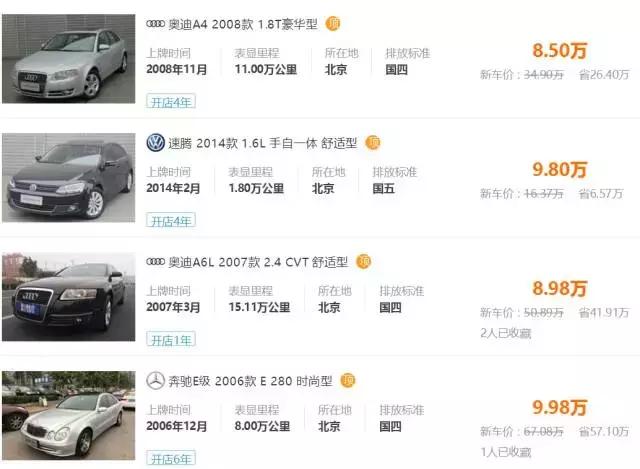Click the Audi logo beside 奥迪A6L title
Screen dimensions: 640x469
(x=155, y=262)
